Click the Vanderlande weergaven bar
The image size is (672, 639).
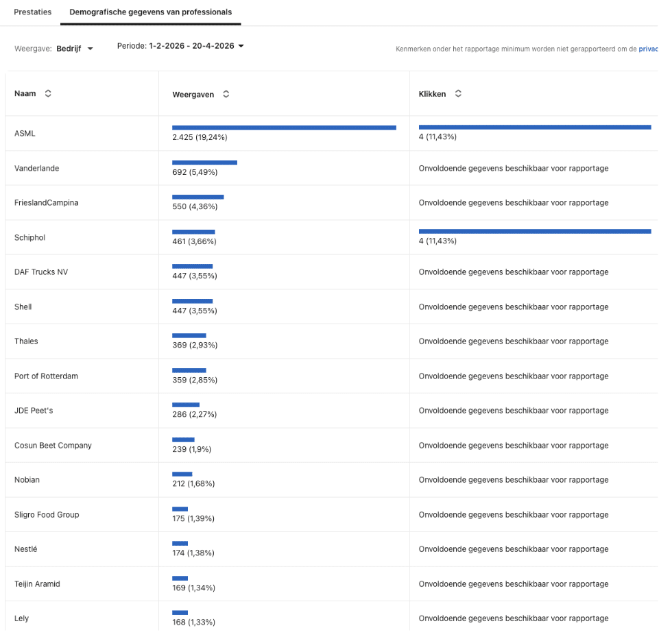click(x=204, y=162)
